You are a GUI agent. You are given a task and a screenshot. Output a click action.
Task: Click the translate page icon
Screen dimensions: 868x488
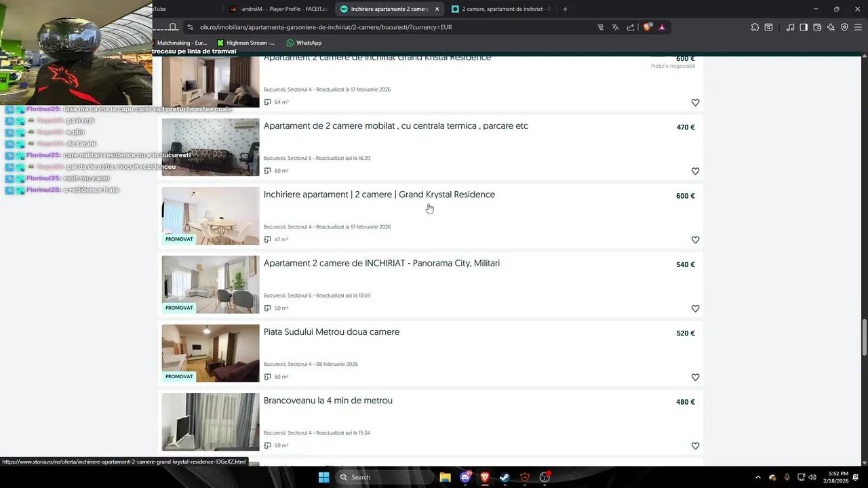(x=615, y=27)
